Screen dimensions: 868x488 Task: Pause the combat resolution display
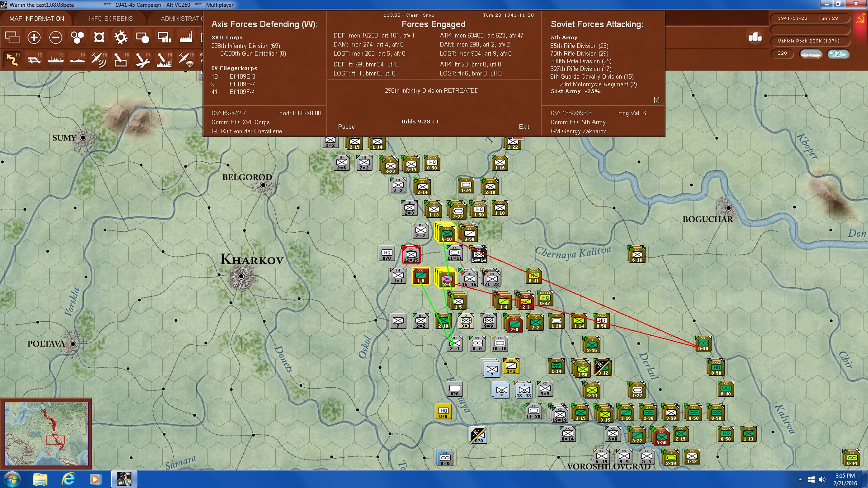[x=346, y=127]
